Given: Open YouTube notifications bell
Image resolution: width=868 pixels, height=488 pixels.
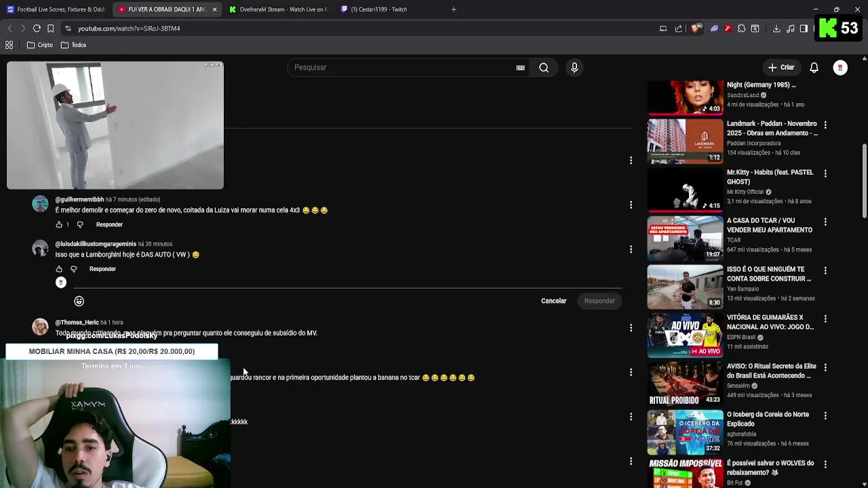Looking at the screenshot, I should click(814, 68).
